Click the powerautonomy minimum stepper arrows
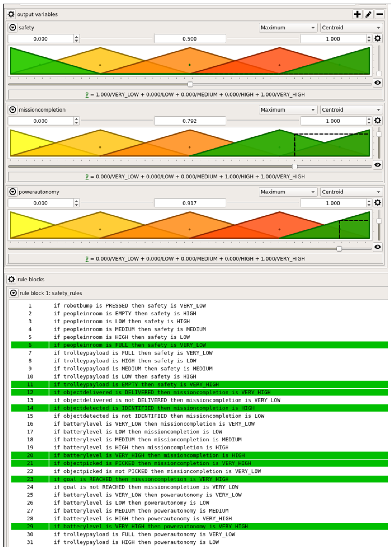The image size is (392, 549). (x=76, y=203)
